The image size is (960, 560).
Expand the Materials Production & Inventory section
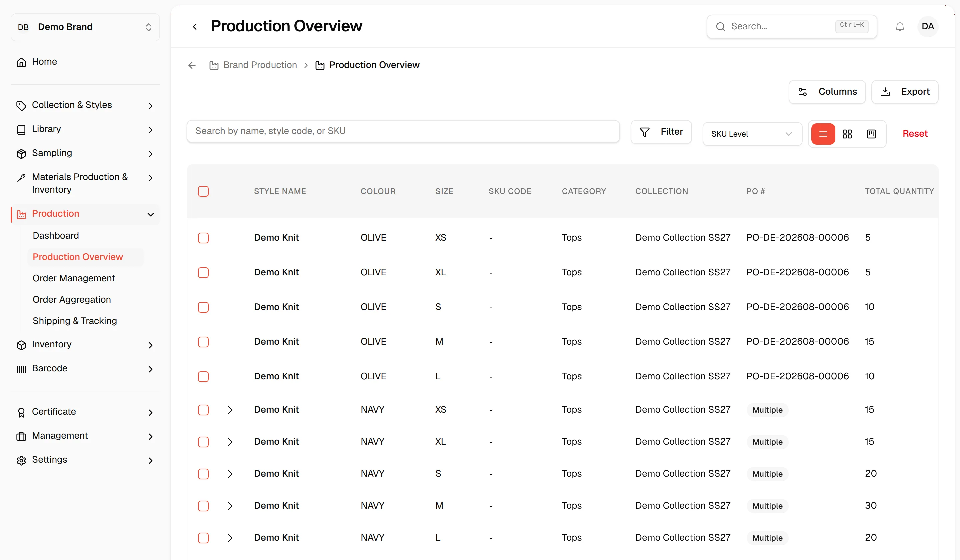[x=150, y=178]
